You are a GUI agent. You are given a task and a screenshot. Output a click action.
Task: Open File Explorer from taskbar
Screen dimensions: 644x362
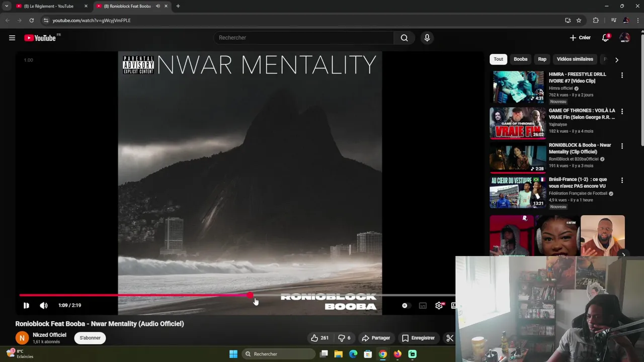(x=339, y=354)
